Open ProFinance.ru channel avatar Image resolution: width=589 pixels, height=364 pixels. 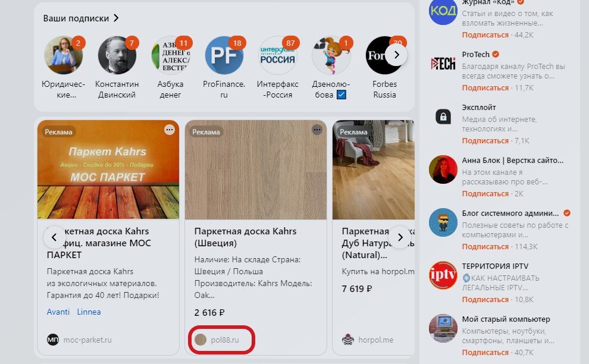[x=224, y=55]
